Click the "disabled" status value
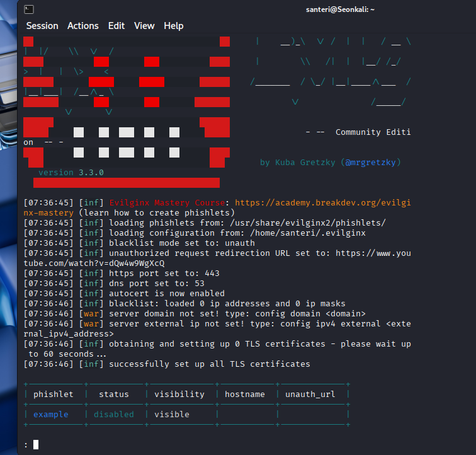This screenshot has width=476, height=455. point(114,415)
